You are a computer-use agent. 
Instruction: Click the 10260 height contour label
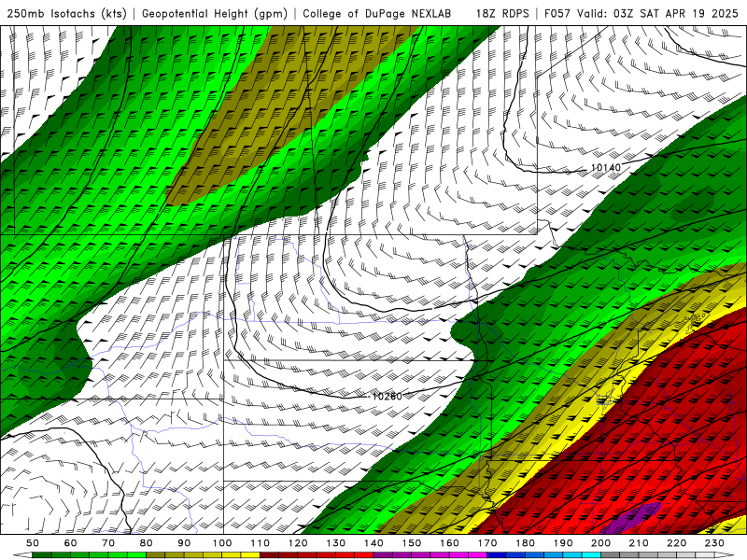pyautogui.click(x=387, y=396)
